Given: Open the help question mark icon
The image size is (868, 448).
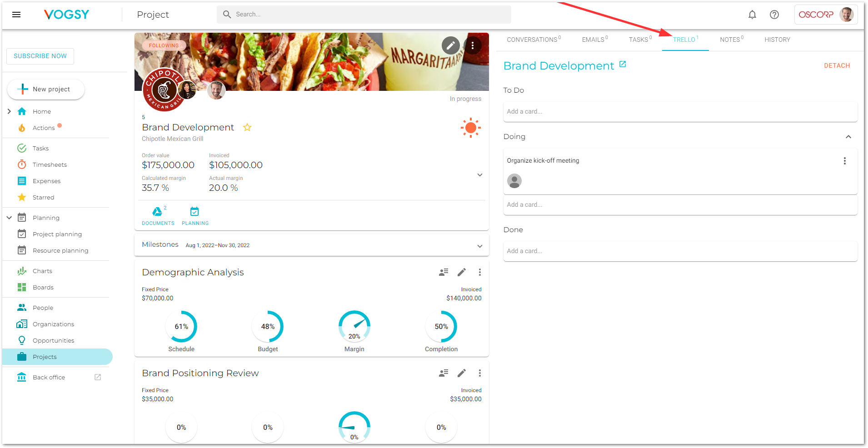Looking at the screenshot, I should point(774,15).
